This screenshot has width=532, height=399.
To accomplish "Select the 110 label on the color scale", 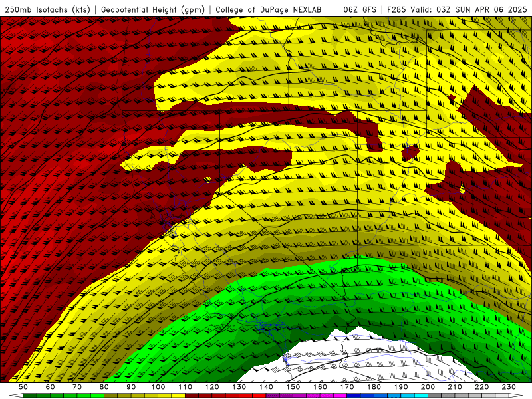I will pos(185,387).
